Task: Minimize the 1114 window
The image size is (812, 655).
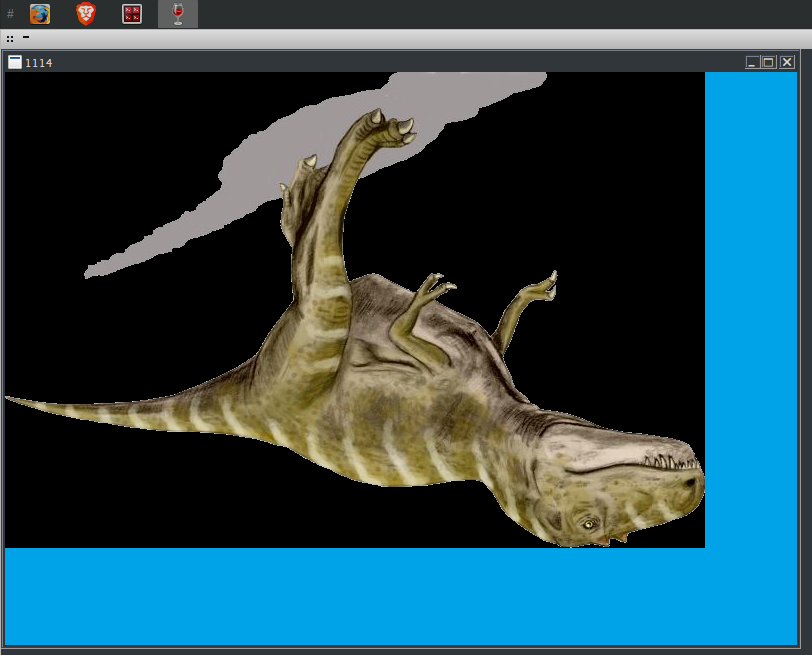Action: [x=752, y=62]
